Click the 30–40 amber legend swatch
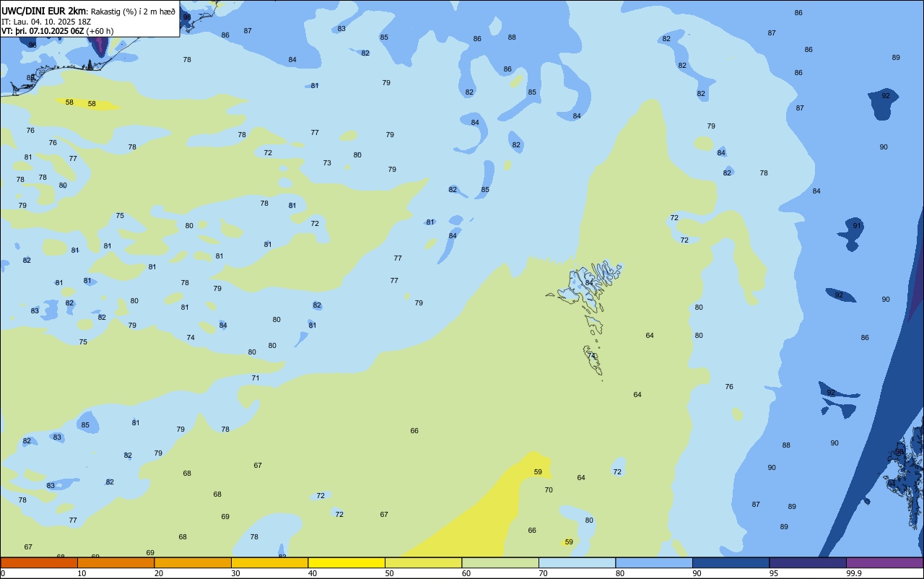This screenshot has width=924, height=579. (269, 562)
